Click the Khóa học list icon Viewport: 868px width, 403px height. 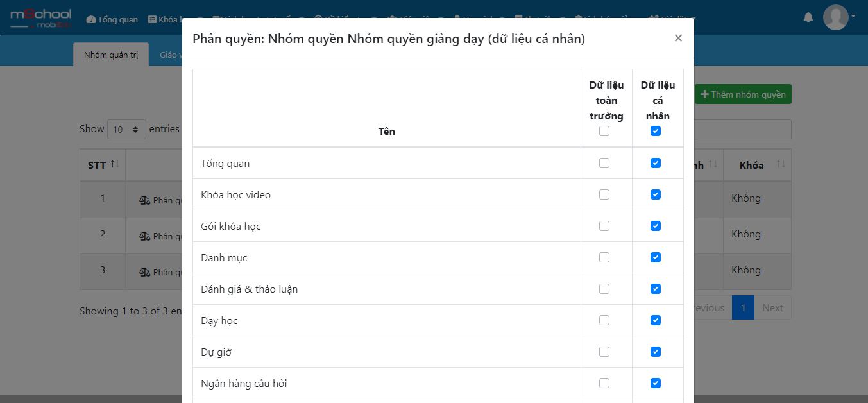152,19
